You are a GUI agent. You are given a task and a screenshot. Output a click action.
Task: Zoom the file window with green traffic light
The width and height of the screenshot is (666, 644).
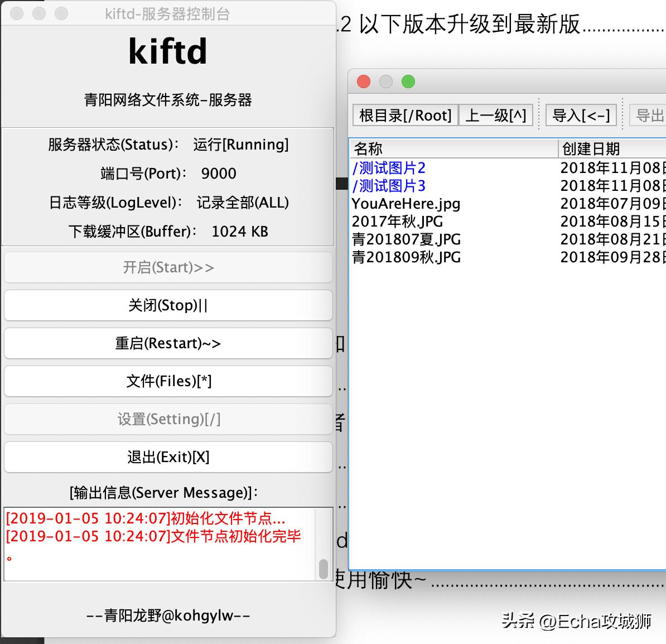(x=408, y=81)
